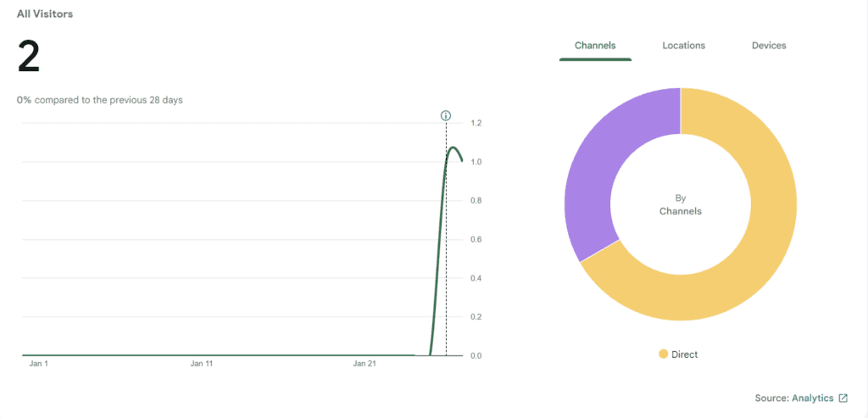The width and height of the screenshot is (868, 418).
Task: Click the All Visitors heading
Action: coord(44,14)
